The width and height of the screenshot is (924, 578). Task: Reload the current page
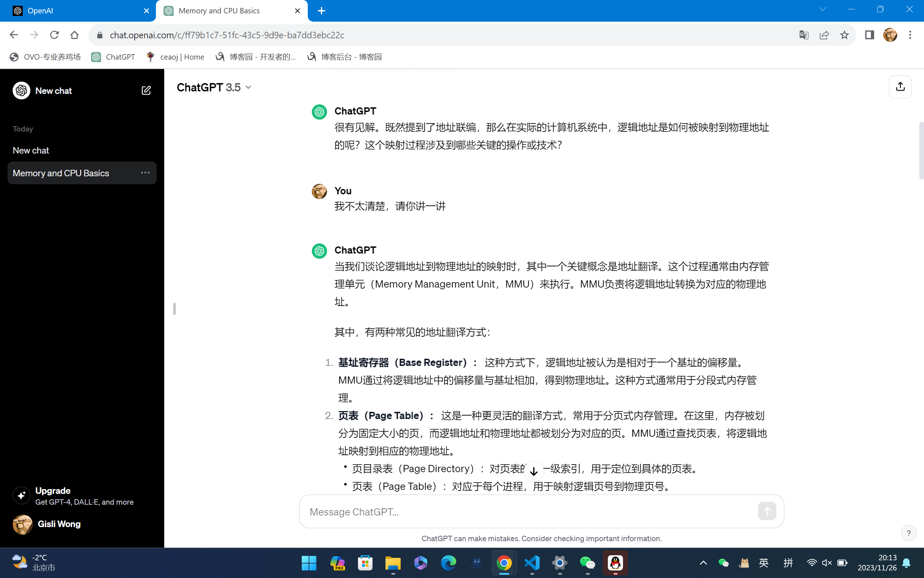tap(54, 35)
